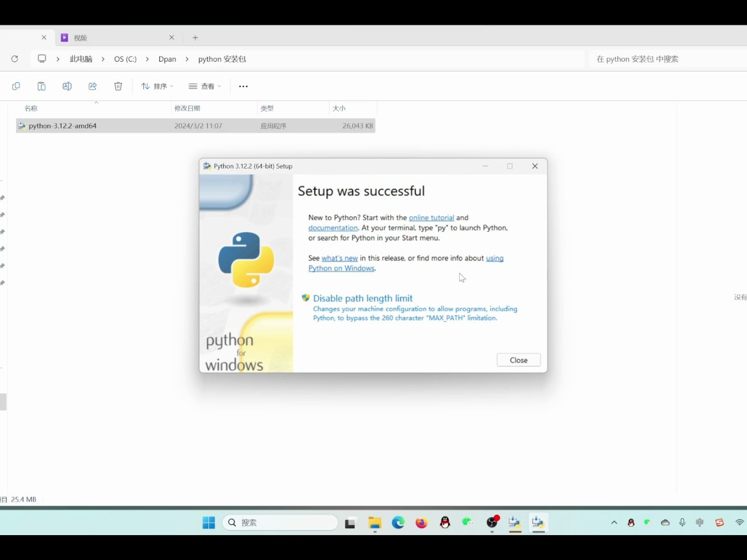Click the Wi-Fi icon in system tray
This screenshot has height=560, width=747.
[740, 523]
